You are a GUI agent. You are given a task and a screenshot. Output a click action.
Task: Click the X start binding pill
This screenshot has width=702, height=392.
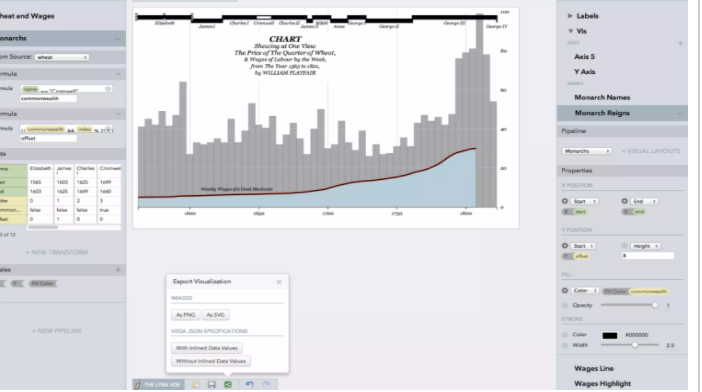coord(574,212)
